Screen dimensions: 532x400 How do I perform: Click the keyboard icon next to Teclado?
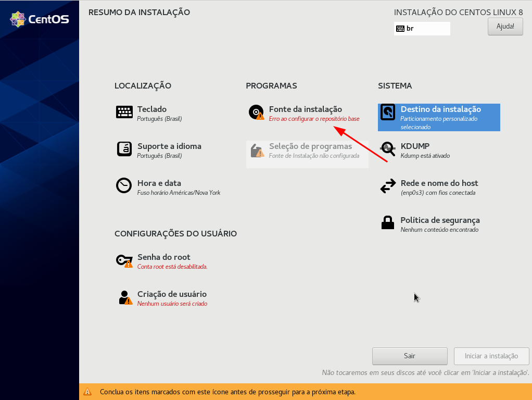[x=124, y=111]
